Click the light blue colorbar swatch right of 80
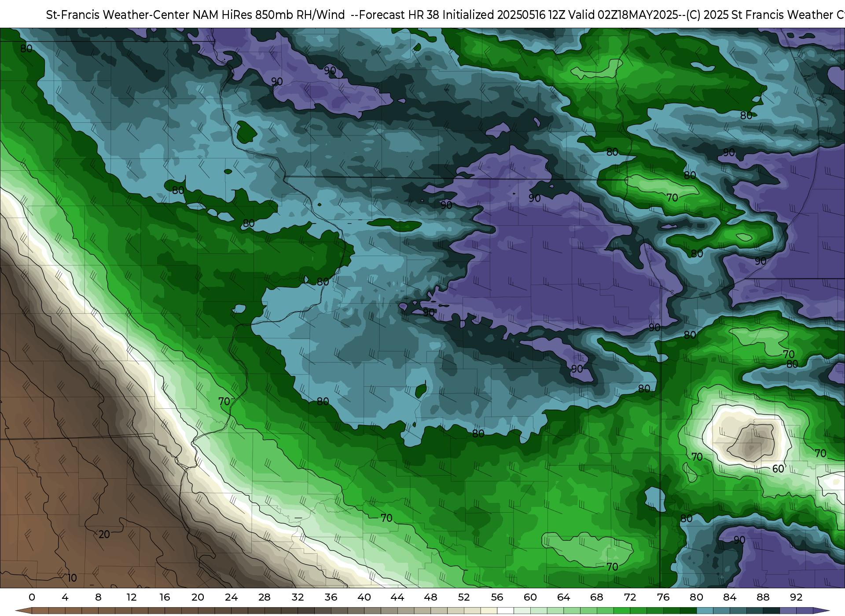Screen dimensions: 845x616 (x=705, y=611)
